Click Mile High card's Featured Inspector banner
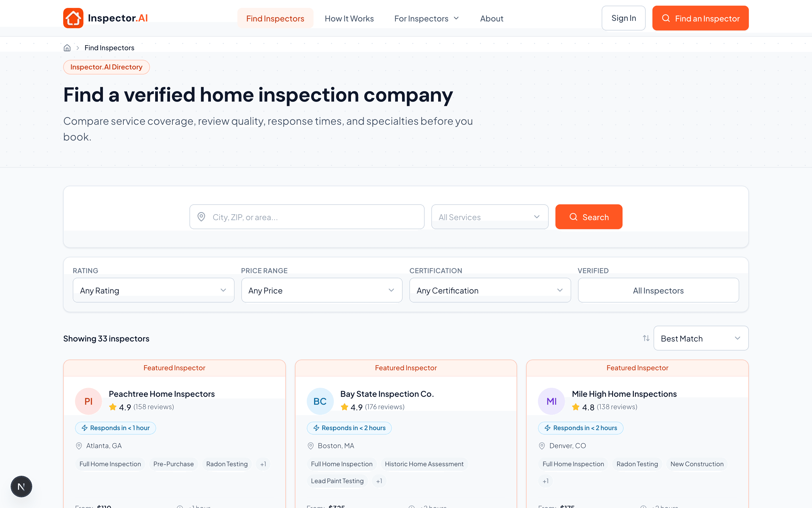 (637, 368)
